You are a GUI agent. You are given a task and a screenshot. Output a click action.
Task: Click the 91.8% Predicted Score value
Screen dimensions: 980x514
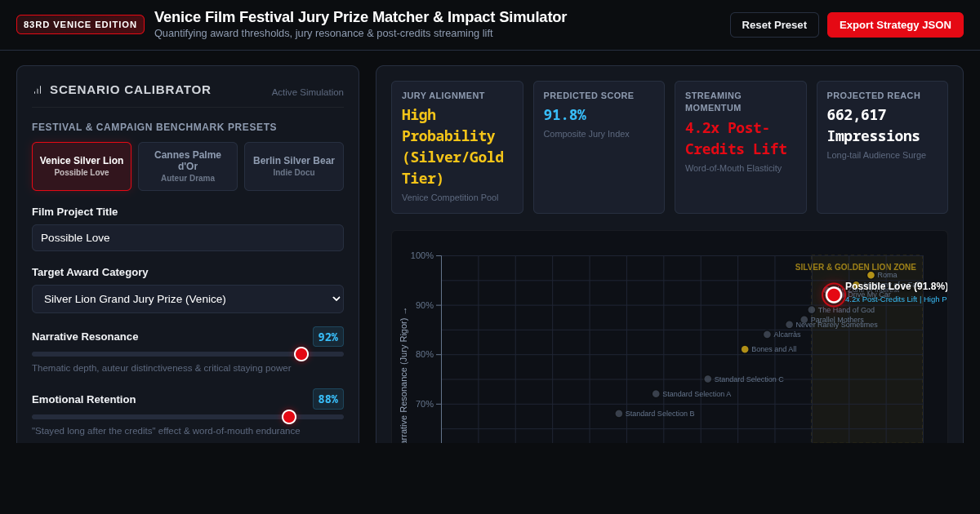(564, 115)
